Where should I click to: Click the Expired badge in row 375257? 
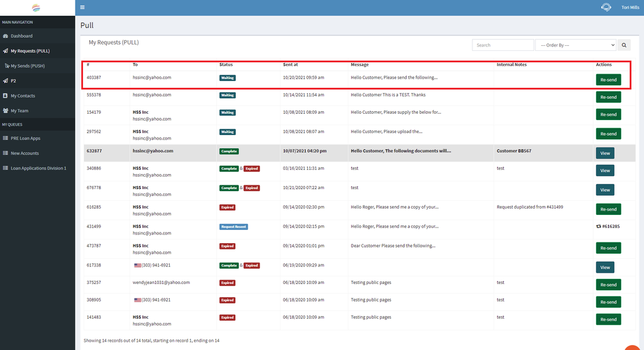[x=227, y=283]
